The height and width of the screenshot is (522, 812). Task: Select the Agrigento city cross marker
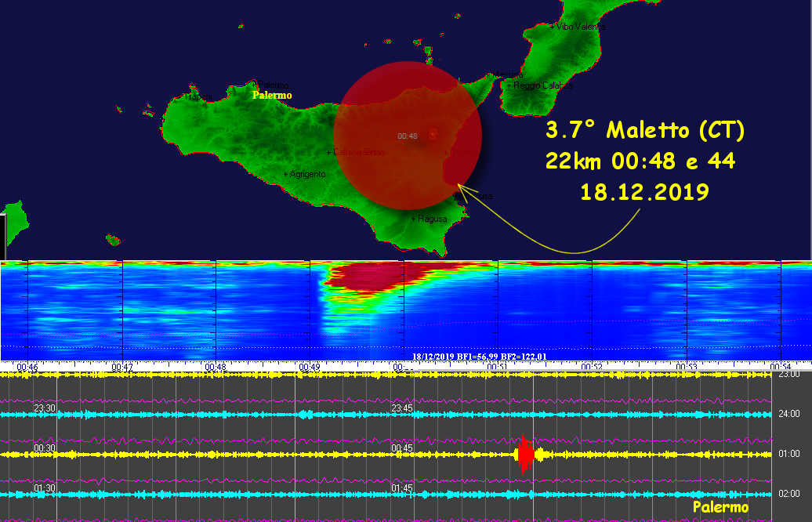[x=287, y=174]
